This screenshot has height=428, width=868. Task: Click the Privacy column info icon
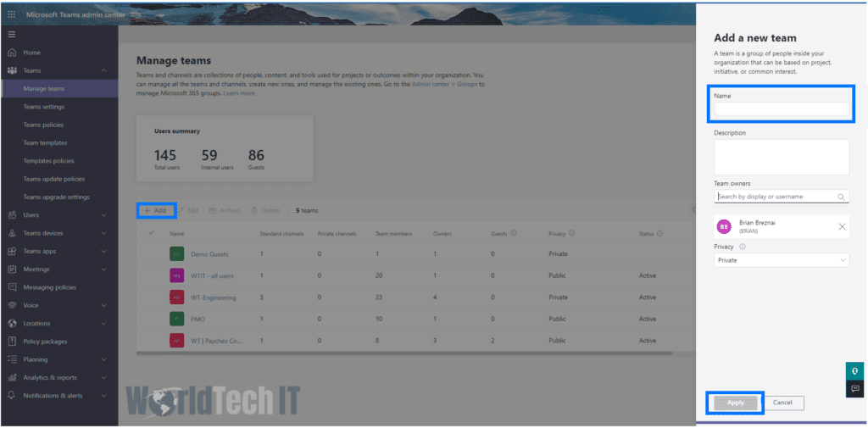coord(572,234)
